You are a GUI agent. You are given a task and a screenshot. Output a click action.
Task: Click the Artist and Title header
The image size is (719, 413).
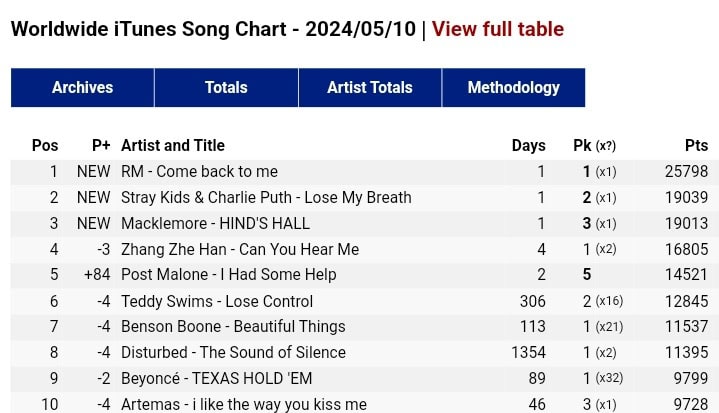tap(173, 146)
